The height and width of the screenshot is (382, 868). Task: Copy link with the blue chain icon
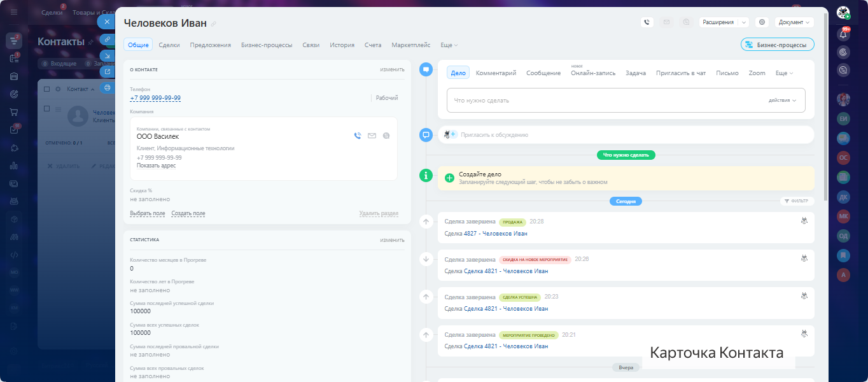(x=107, y=39)
